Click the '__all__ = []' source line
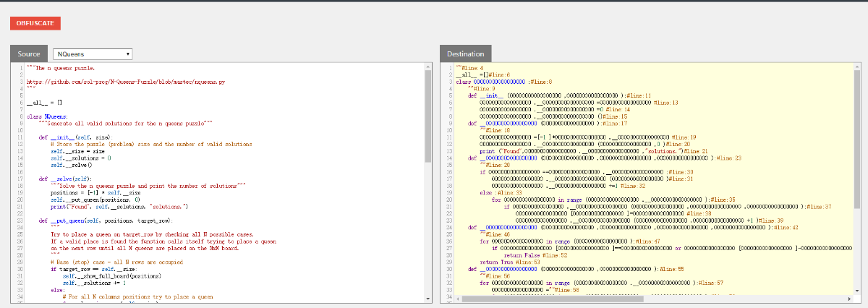The width and height of the screenshot is (868, 308). 44,102
